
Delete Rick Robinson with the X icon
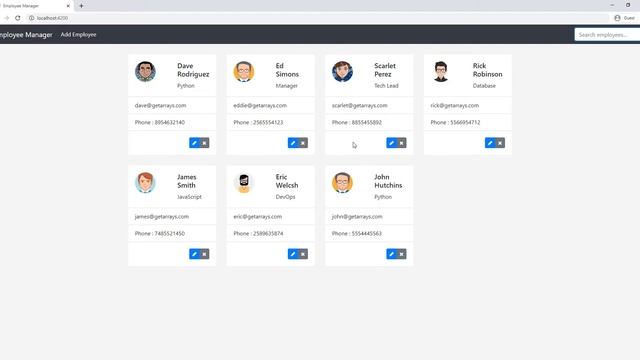coord(500,143)
